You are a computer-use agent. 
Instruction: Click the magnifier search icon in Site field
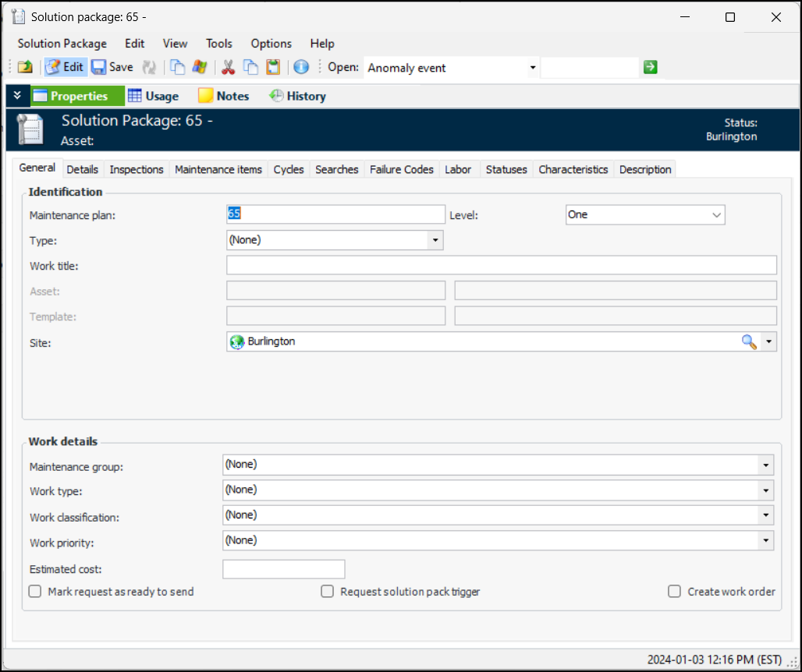[x=749, y=341]
